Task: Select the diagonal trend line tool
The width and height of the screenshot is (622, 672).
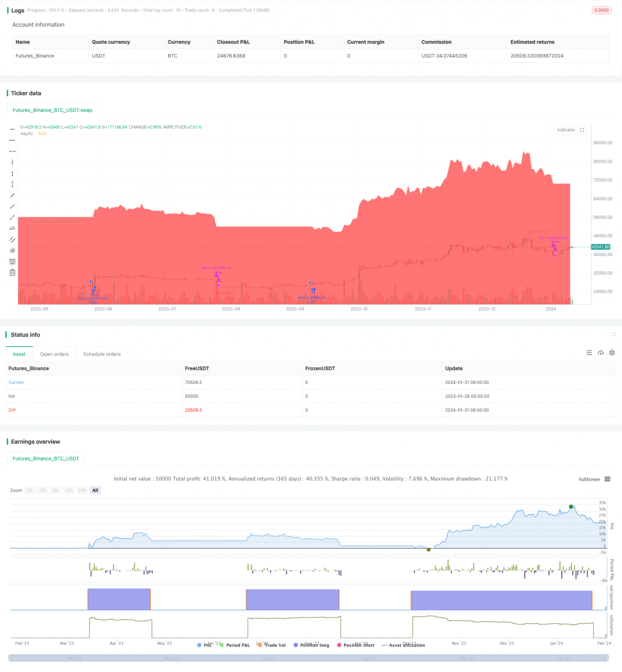Action: point(12,195)
